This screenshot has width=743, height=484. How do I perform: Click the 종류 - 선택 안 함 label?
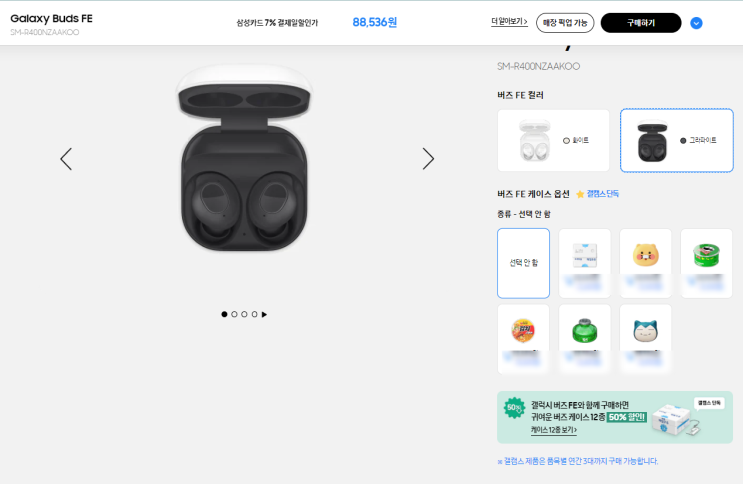click(524, 214)
